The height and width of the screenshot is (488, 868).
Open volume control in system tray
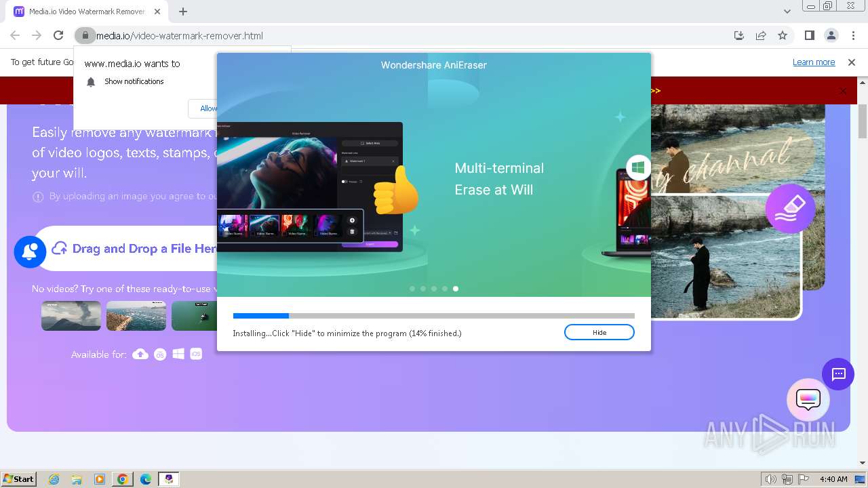(771, 479)
